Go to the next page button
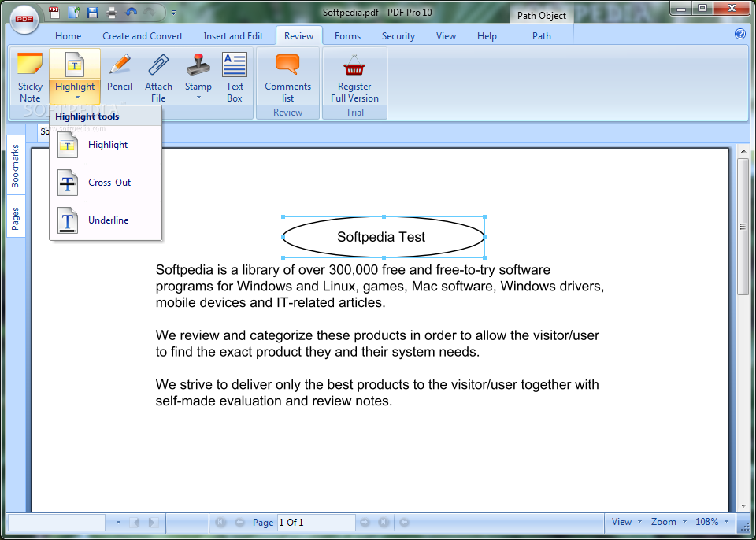756x540 pixels. click(x=365, y=522)
